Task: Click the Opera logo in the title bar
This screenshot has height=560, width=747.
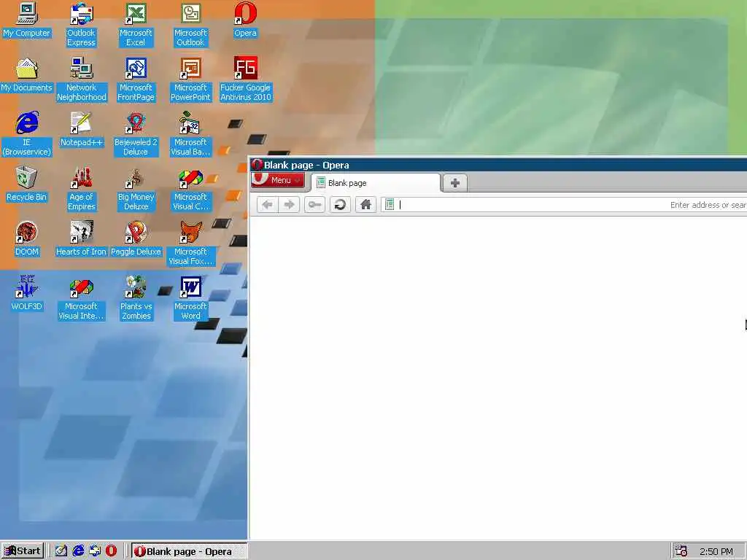Action: (x=258, y=165)
